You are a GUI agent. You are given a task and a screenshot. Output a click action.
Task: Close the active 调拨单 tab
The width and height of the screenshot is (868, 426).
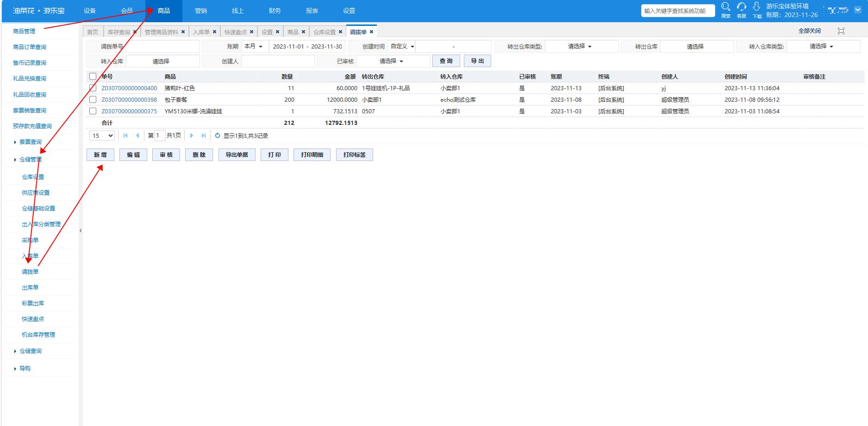371,32
